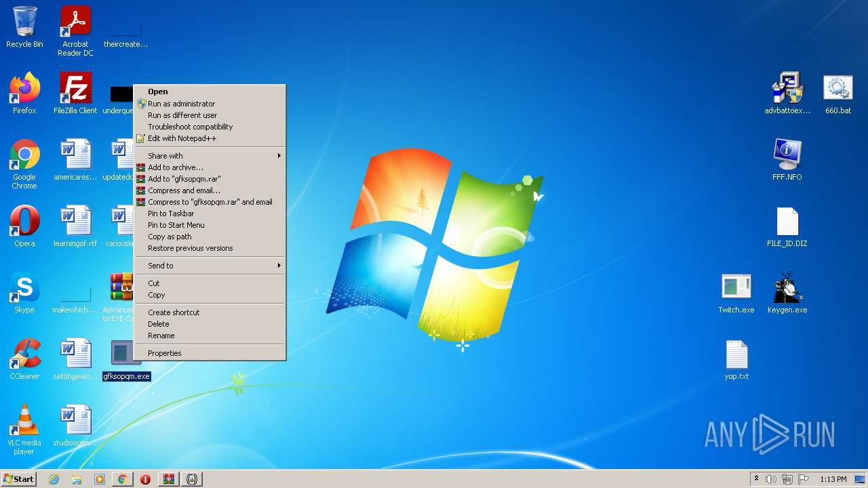This screenshot has height=488, width=868.
Task: Open the volume speaker tray icon
Action: tap(771, 479)
